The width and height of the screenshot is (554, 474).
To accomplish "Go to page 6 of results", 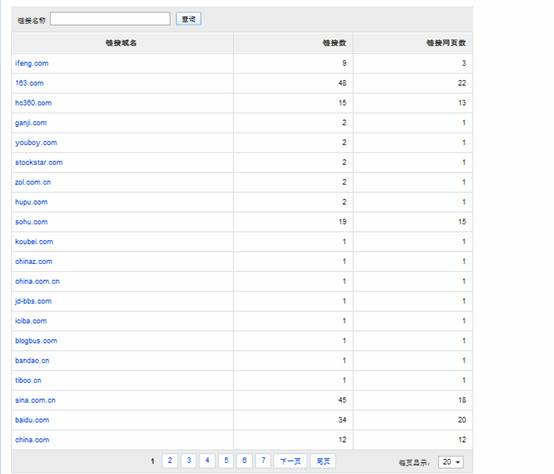I will tap(244, 461).
